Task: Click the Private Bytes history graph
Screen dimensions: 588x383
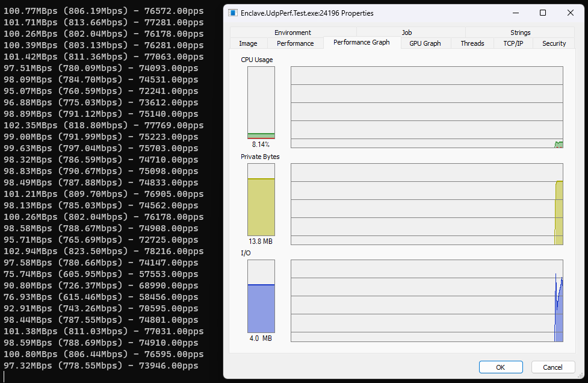Action: (427, 204)
